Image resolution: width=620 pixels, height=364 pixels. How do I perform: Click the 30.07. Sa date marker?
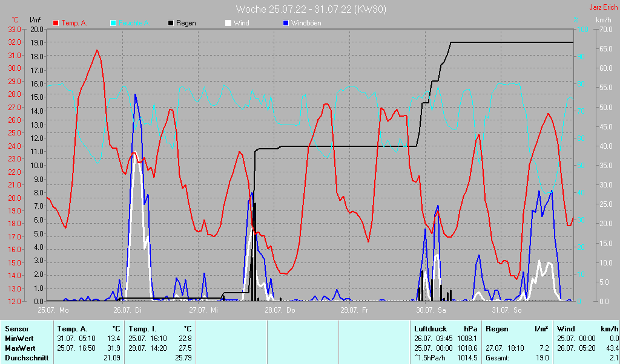coord(431,310)
